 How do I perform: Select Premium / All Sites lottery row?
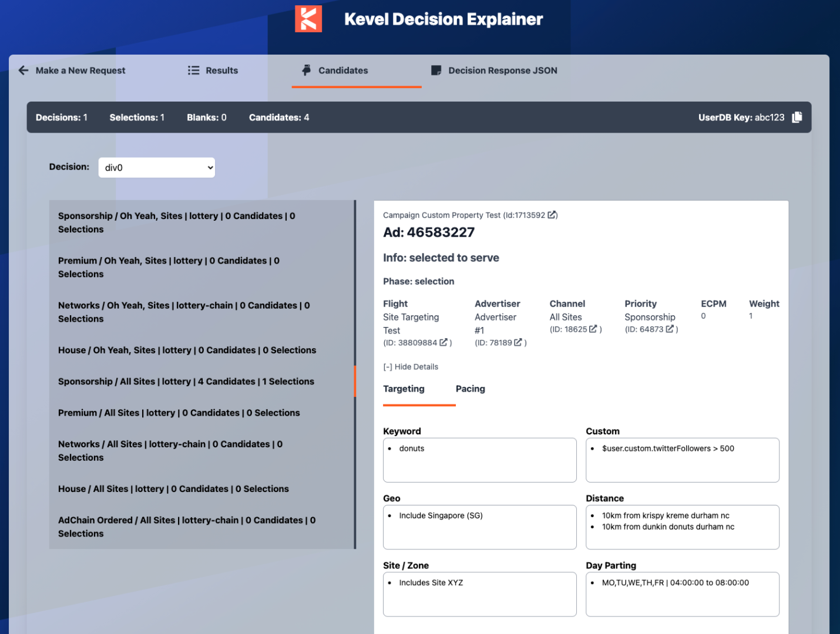201,413
